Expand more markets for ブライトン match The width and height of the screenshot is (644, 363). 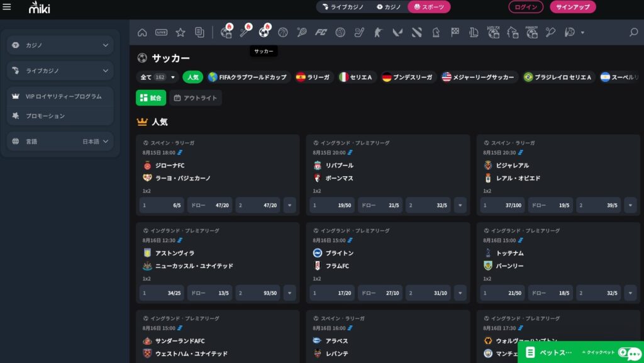point(460,293)
